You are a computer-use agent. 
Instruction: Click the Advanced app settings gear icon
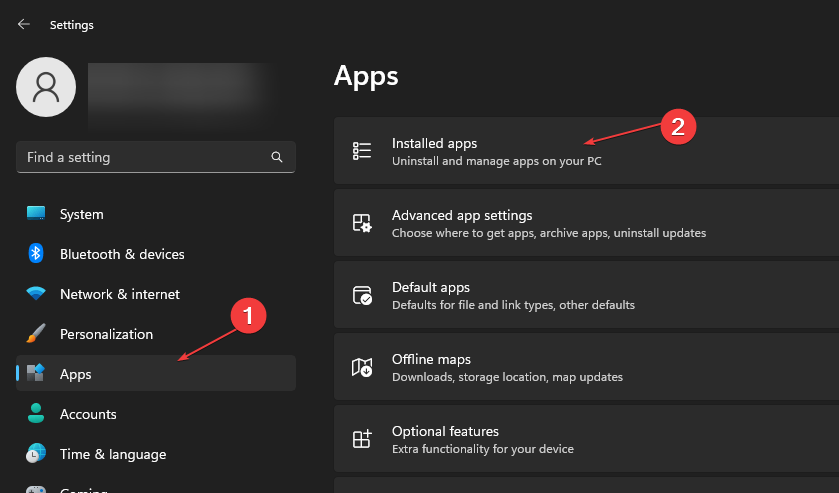(x=362, y=223)
